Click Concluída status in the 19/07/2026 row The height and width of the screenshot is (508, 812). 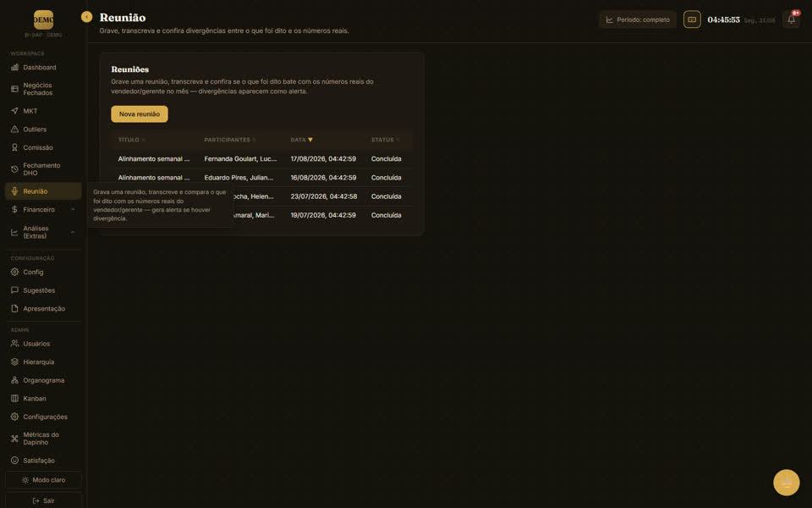(x=387, y=215)
